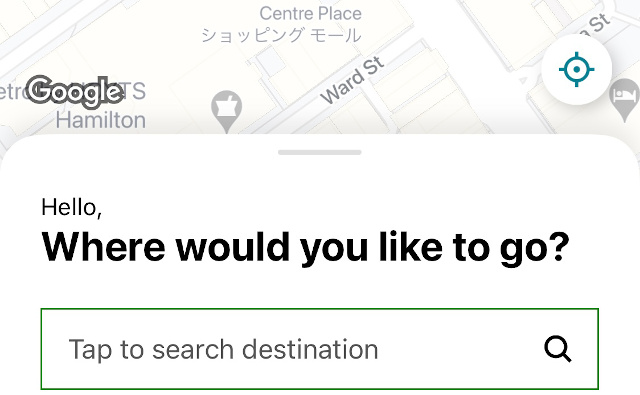Click the one-way arrow beside locate button
Image resolution: width=640 pixels, height=395 pixels.
click(x=524, y=80)
